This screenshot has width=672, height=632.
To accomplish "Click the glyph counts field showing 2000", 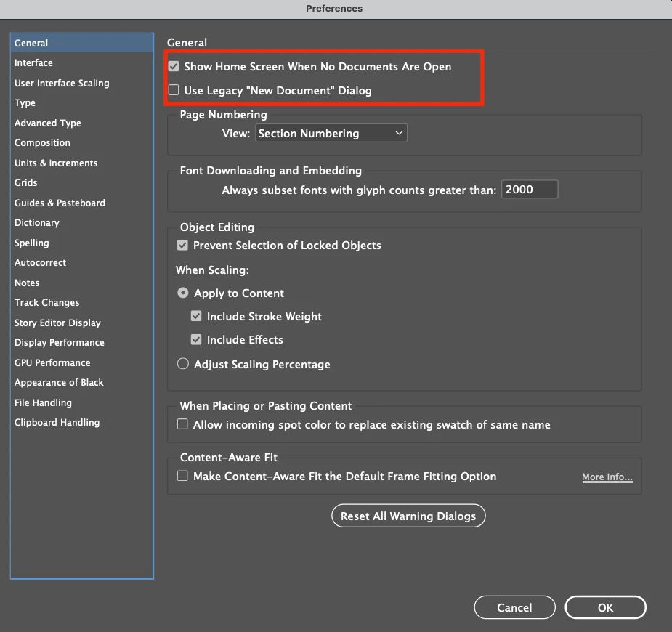I will (530, 190).
